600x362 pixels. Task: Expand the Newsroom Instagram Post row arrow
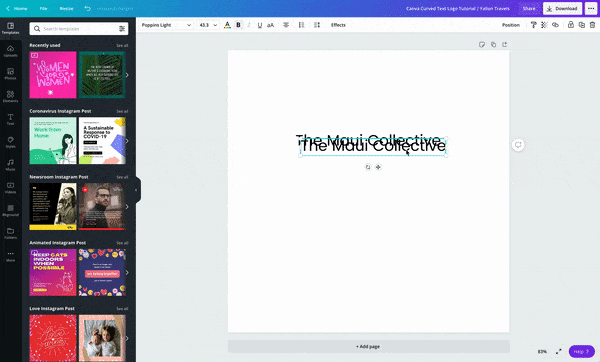click(127, 207)
